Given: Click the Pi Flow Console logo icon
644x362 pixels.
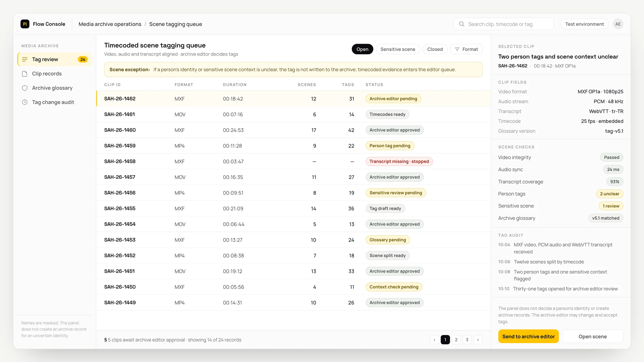Looking at the screenshot, I should [25, 24].
